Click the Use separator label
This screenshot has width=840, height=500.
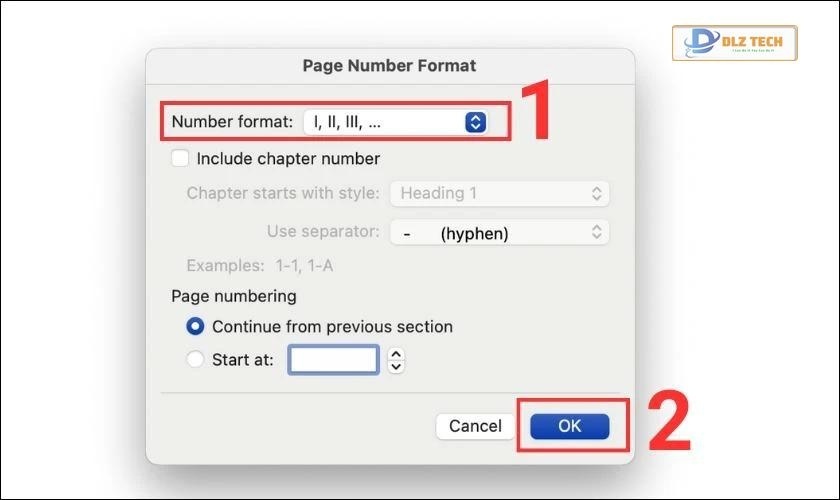(323, 232)
